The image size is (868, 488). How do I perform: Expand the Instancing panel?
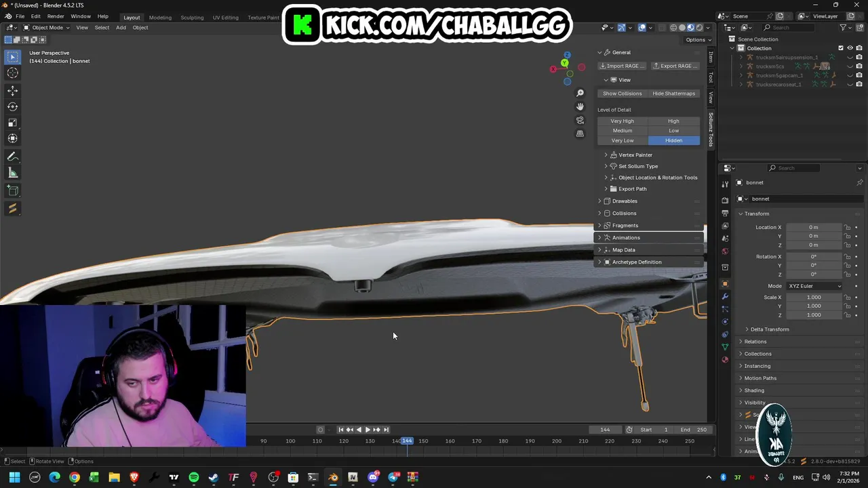point(757,366)
